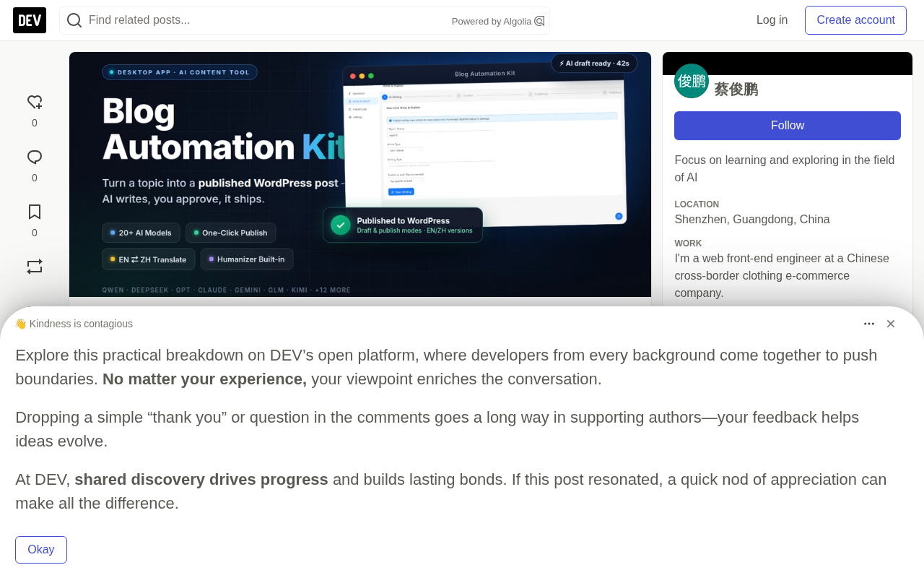Jump to comments via speech bubble icon
The height and width of the screenshot is (578, 924).
[35, 158]
